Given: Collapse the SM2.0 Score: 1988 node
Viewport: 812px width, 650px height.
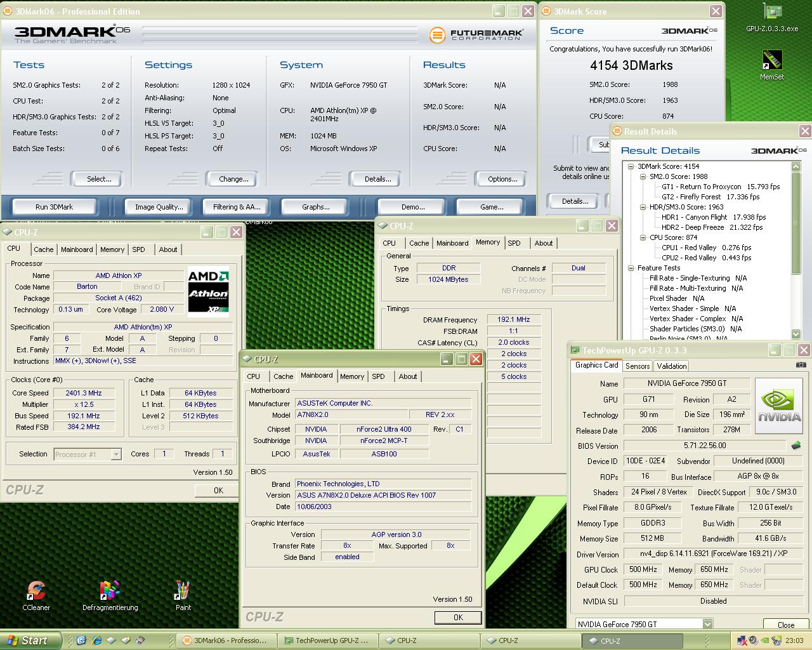Looking at the screenshot, I should point(643,176).
